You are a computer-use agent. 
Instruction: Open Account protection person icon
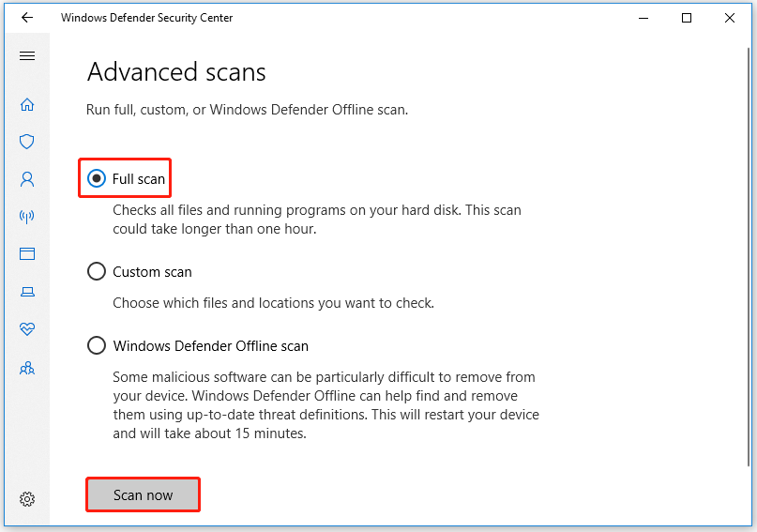coord(27,179)
